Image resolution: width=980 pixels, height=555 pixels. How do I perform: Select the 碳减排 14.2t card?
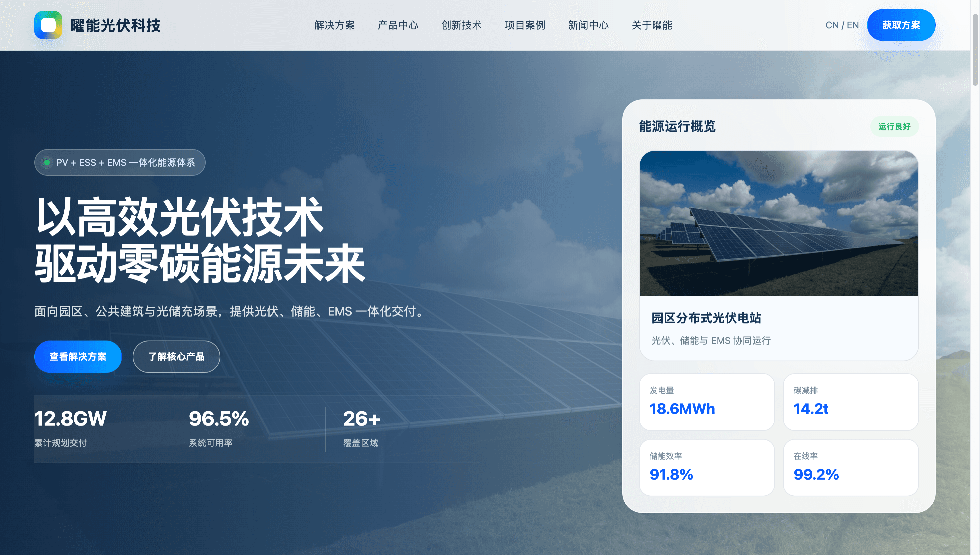pyautogui.click(x=851, y=402)
